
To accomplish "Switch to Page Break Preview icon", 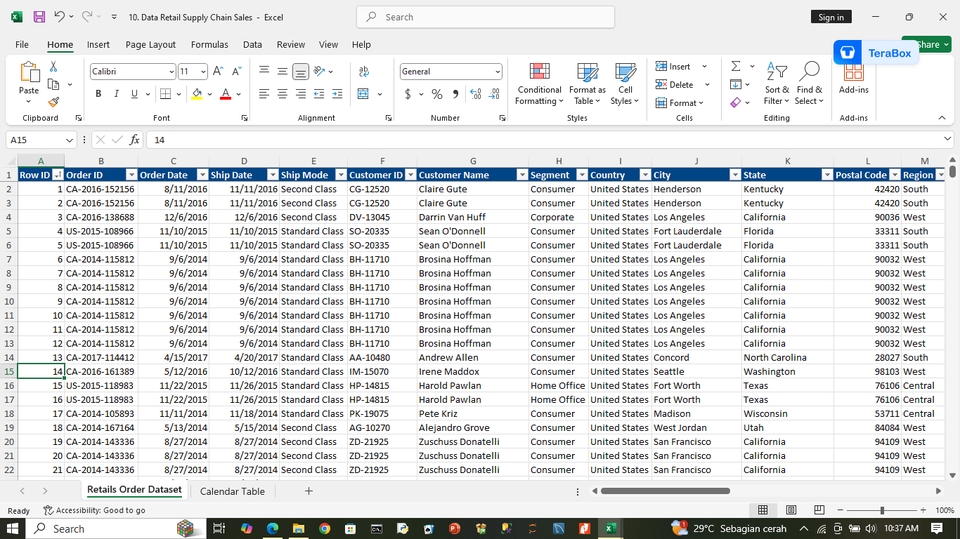I will click(819, 510).
